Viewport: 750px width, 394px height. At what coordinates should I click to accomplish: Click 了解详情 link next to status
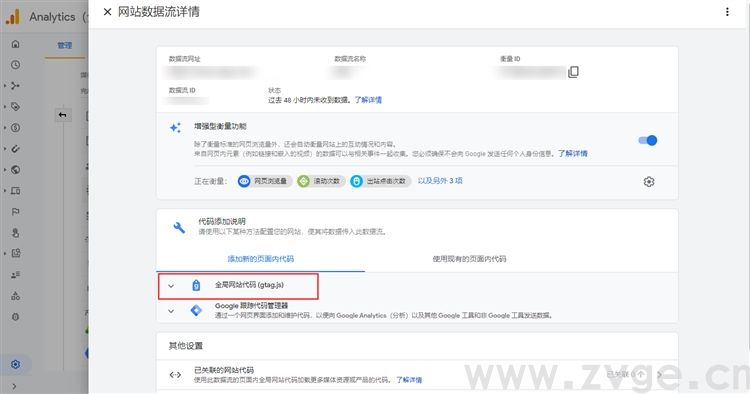pos(368,100)
